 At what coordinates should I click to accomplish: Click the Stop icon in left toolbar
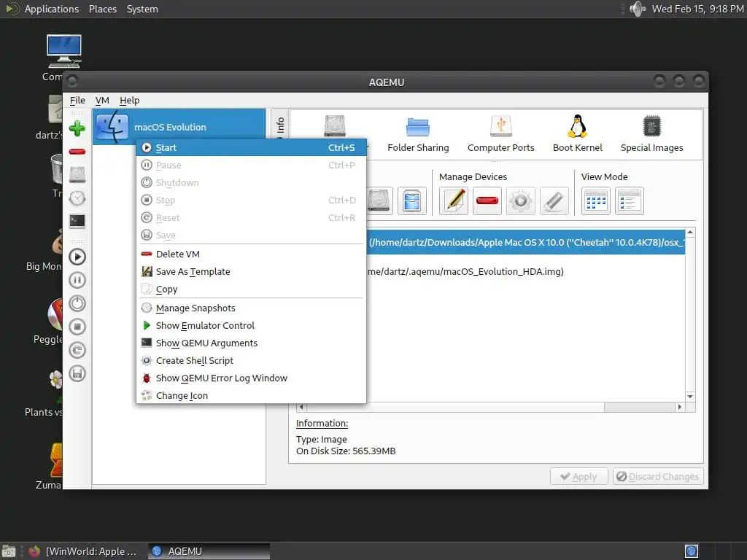[x=77, y=327]
